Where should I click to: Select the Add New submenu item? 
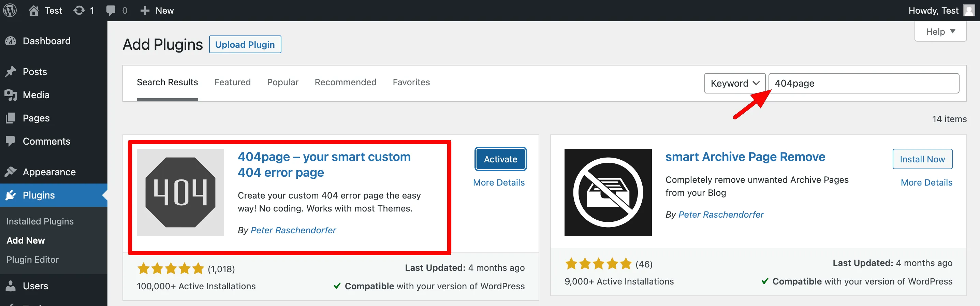coord(26,241)
